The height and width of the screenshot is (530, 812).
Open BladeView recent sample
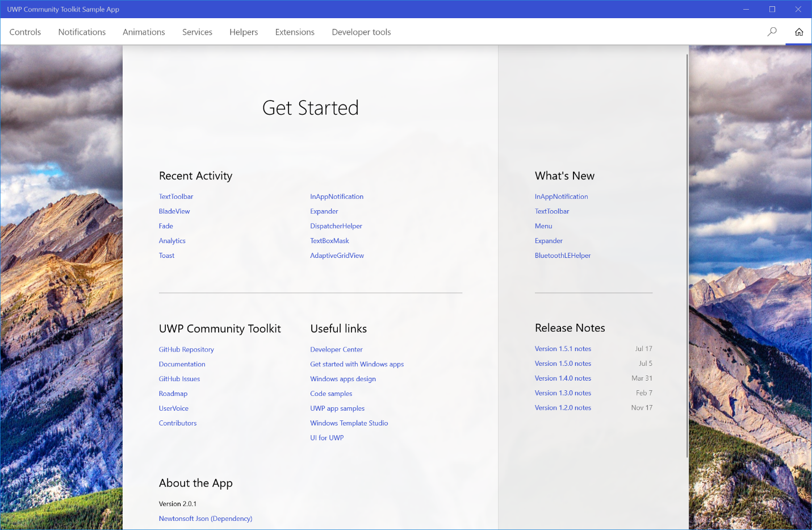point(174,211)
